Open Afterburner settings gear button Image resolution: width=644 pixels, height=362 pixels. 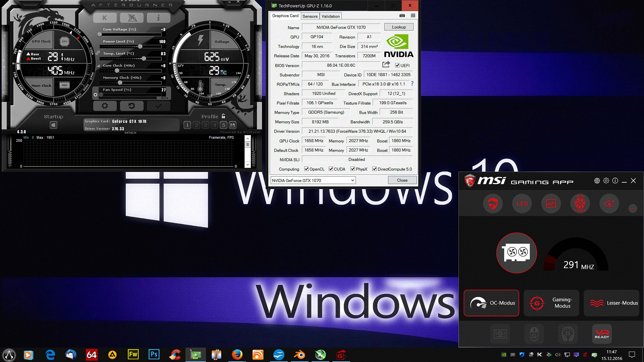tap(105, 106)
